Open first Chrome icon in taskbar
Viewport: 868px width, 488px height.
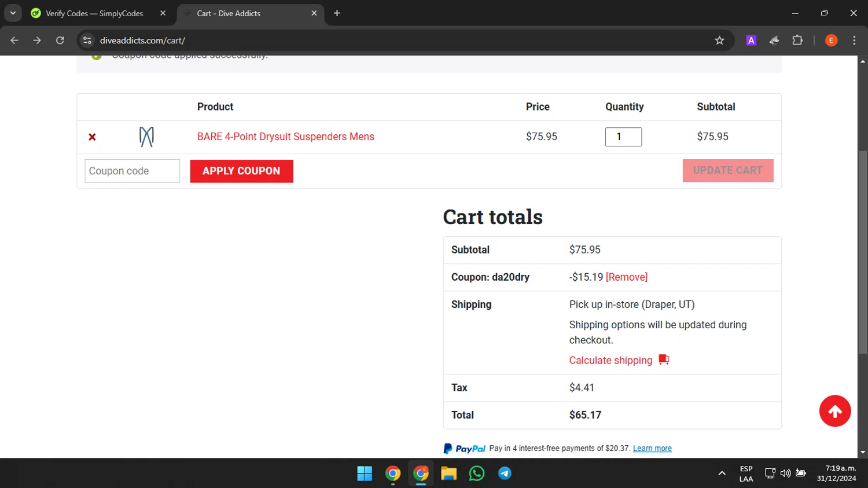tap(393, 474)
